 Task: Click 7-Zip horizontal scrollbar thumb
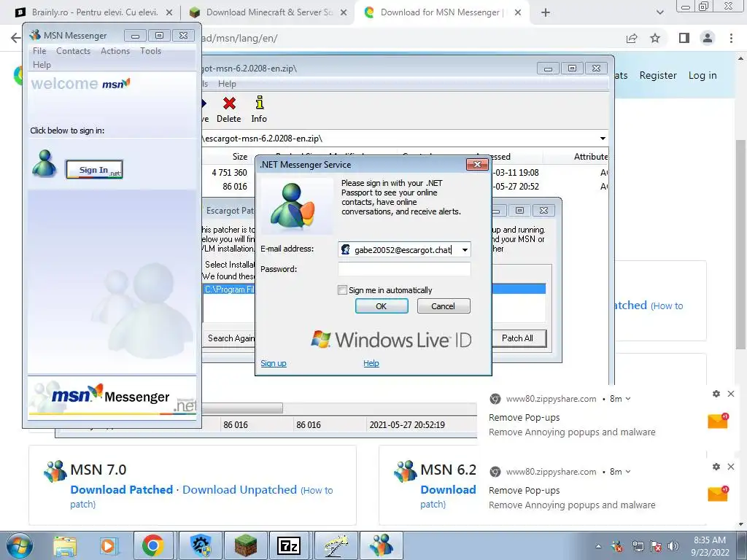[x=242, y=408]
